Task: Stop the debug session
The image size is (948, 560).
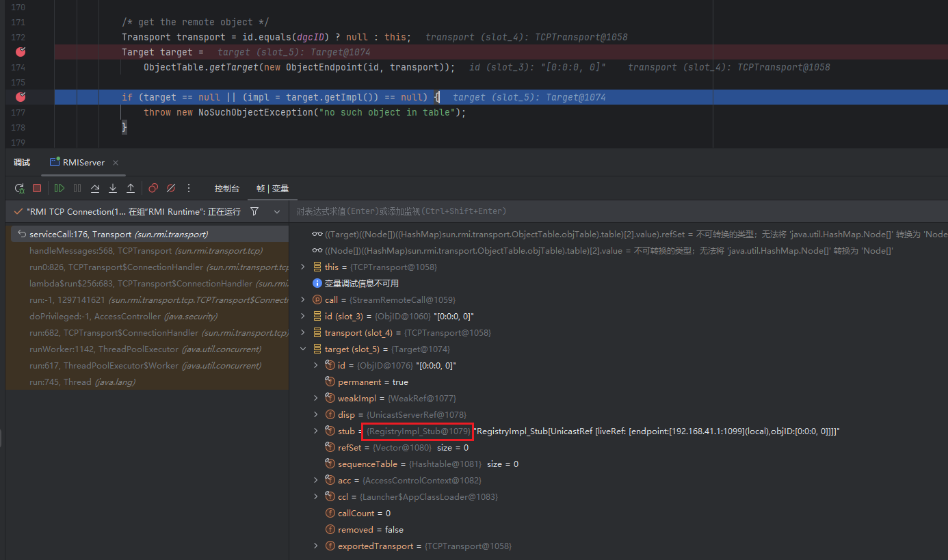Action: (37, 188)
